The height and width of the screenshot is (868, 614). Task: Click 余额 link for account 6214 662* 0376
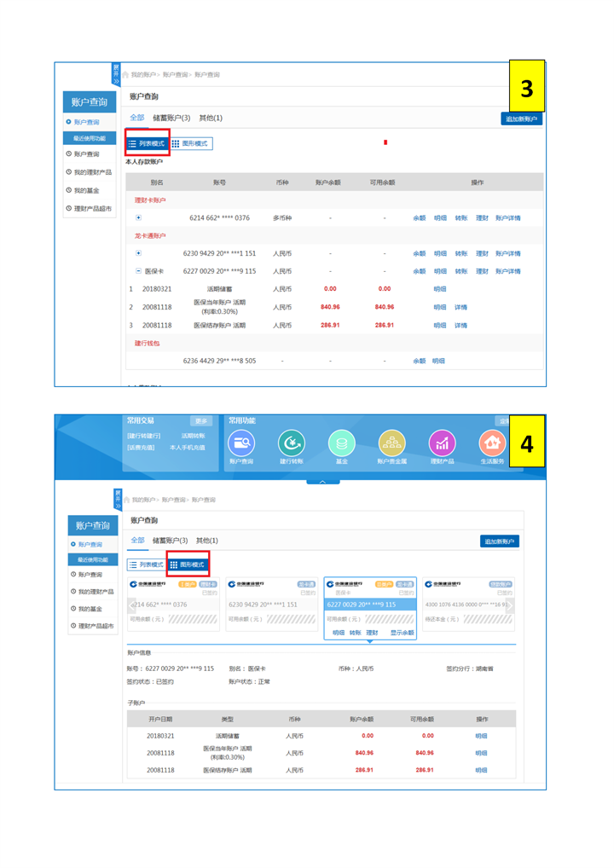(419, 218)
